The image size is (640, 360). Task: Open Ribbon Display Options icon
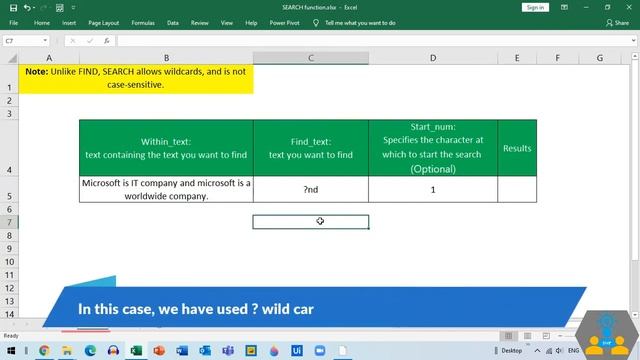tap(564, 7)
